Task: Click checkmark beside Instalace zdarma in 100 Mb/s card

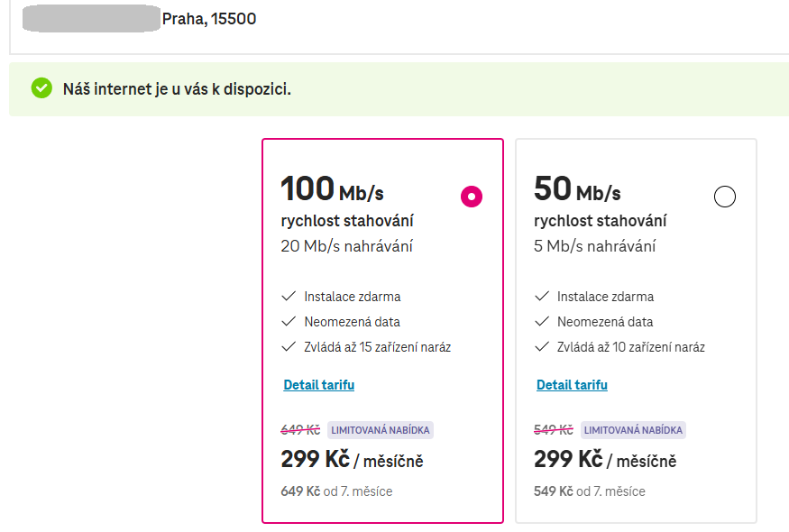Action: [289, 296]
